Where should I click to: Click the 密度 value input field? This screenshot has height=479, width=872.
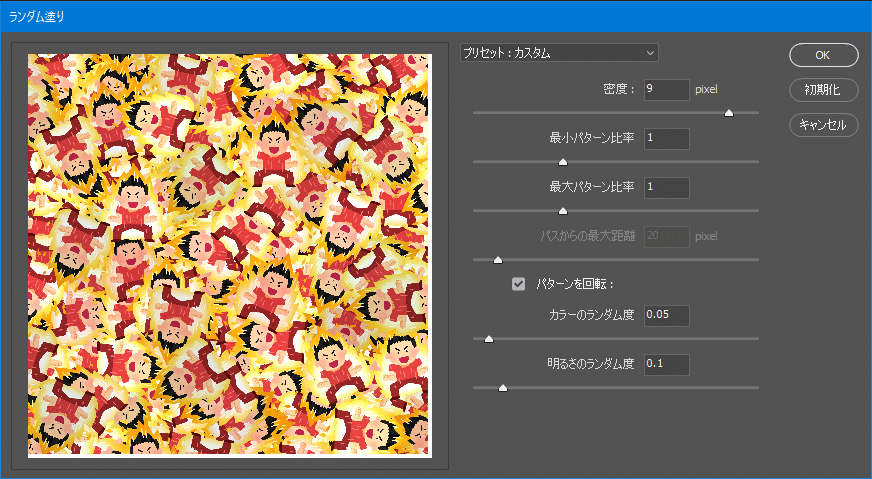click(667, 90)
